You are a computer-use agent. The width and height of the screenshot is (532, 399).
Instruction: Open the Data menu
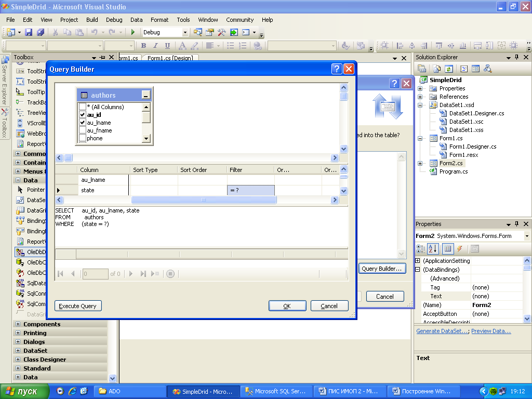[137, 20]
